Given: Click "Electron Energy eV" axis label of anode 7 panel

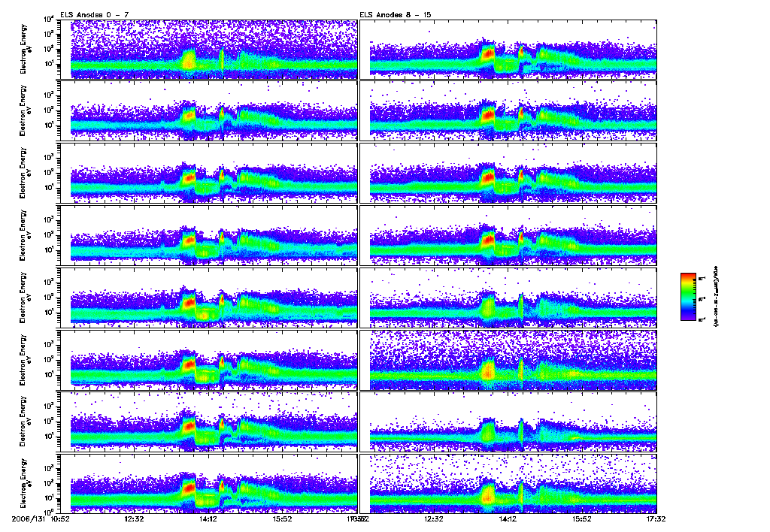Looking at the screenshot, I should (26, 483).
